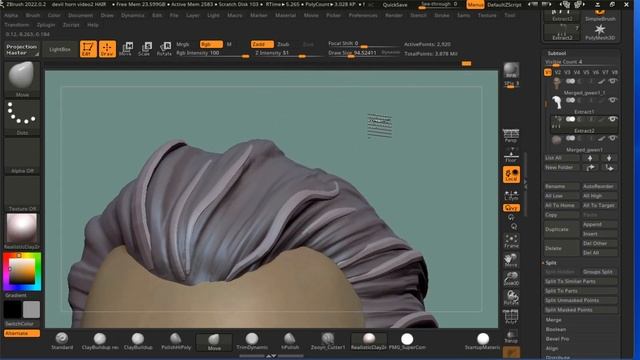
Task: Open the Transform menu
Action: click(x=16, y=25)
